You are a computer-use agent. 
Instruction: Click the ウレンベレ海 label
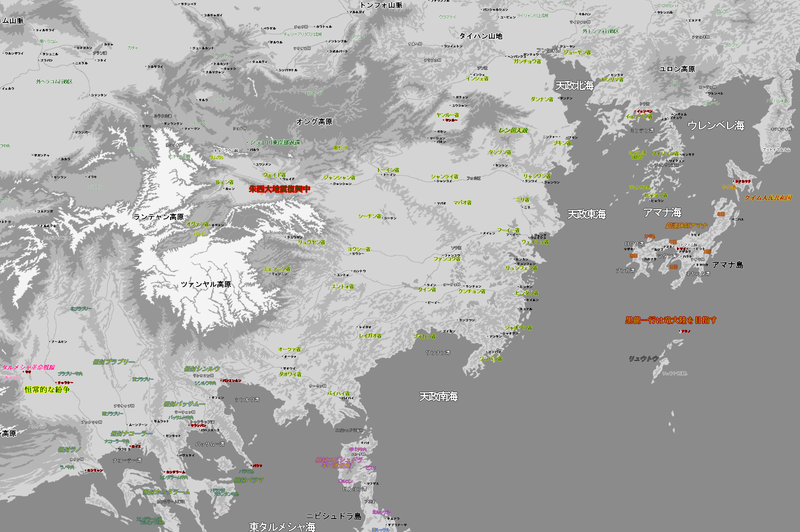(716, 126)
